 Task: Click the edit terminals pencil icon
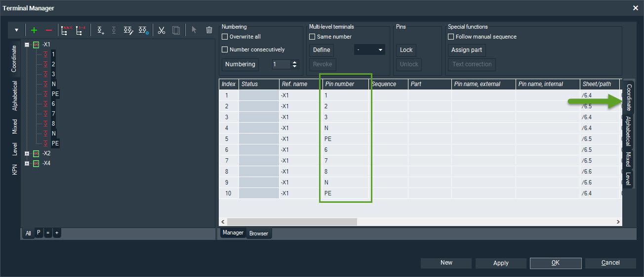(x=128, y=30)
